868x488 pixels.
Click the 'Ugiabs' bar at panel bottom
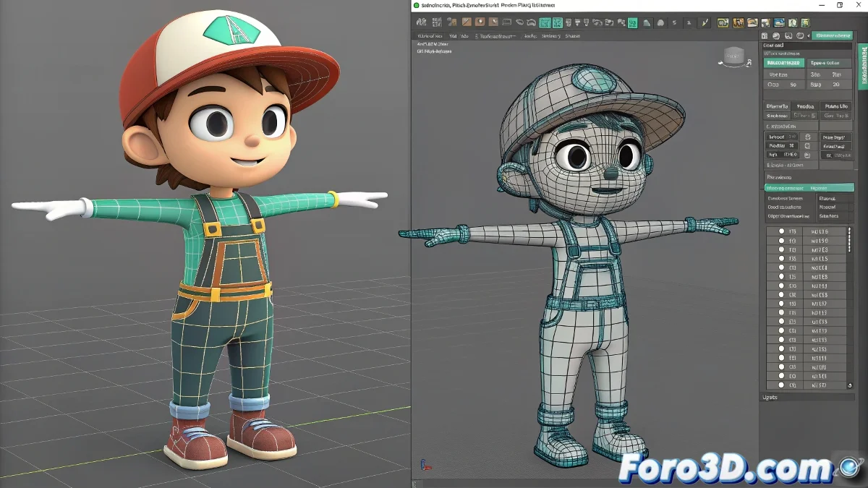click(x=808, y=397)
